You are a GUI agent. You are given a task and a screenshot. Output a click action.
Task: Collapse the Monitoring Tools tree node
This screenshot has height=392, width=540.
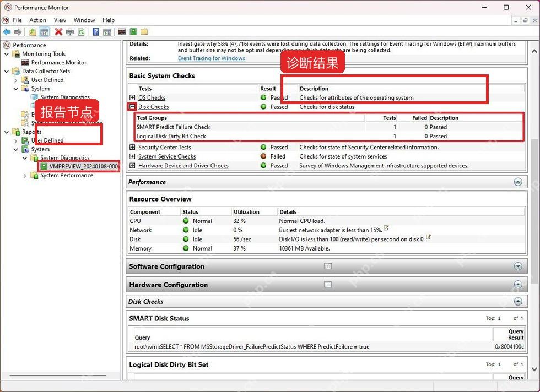7,54
